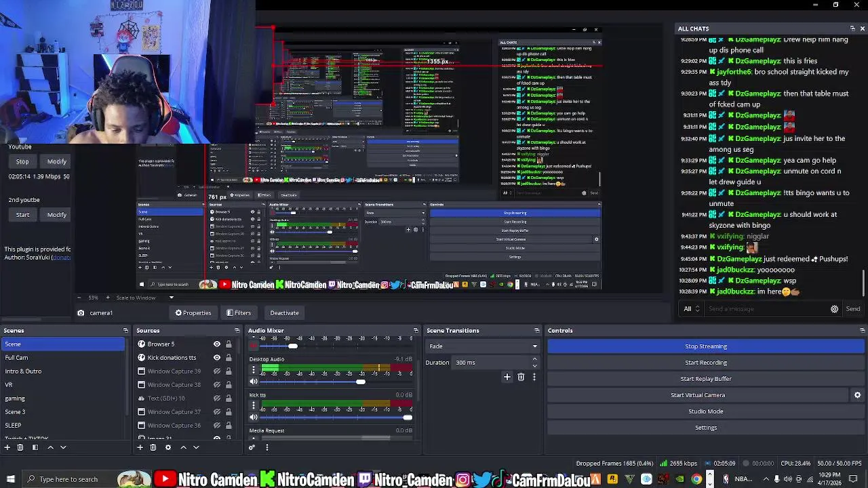Viewport: 868px width, 488px height.
Task: Show Text (GDI+) 10 source
Action: tap(217, 399)
